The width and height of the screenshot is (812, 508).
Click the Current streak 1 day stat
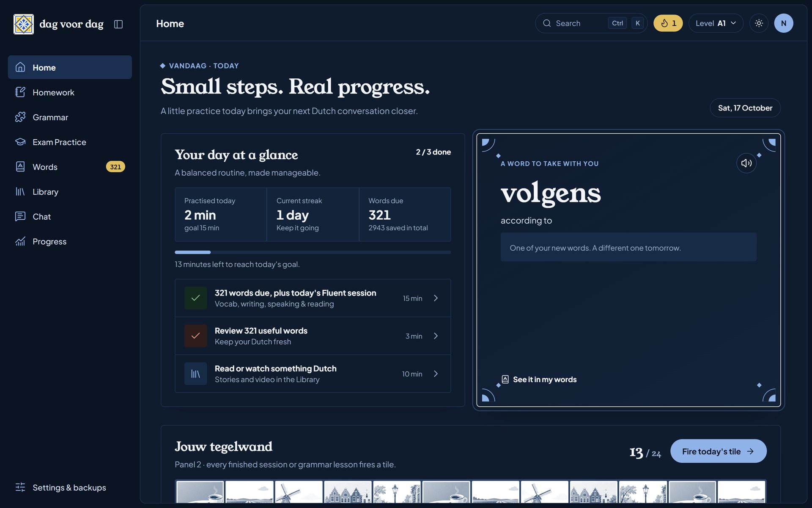[313, 215]
